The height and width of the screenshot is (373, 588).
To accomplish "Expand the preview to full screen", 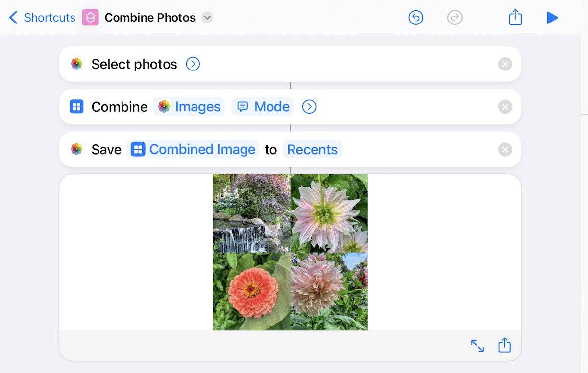I will (477, 346).
